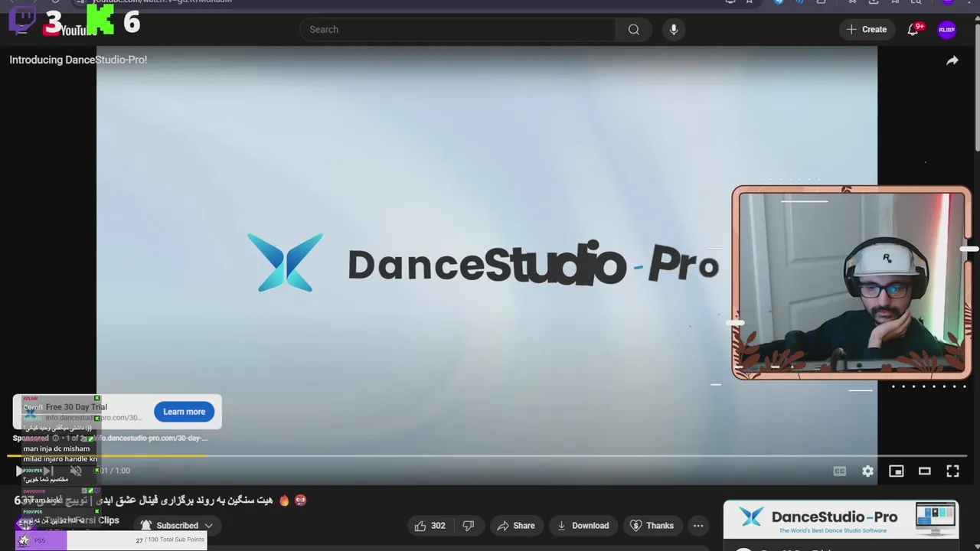This screenshot has width=980, height=551.
Task: Open the notifications bell
Action: coord(913,29)
